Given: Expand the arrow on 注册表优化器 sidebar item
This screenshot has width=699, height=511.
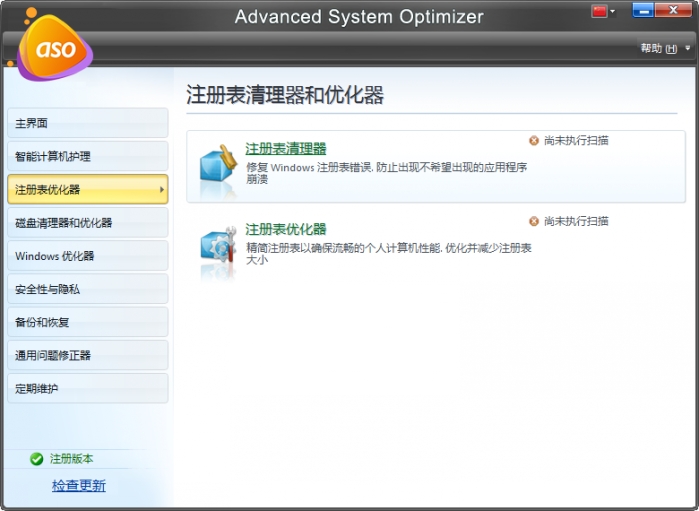Looking at the screenshot, I should (161, 190).
